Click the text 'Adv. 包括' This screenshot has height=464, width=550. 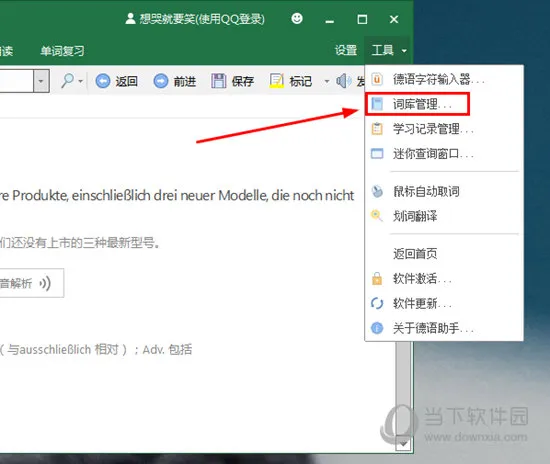167,349
